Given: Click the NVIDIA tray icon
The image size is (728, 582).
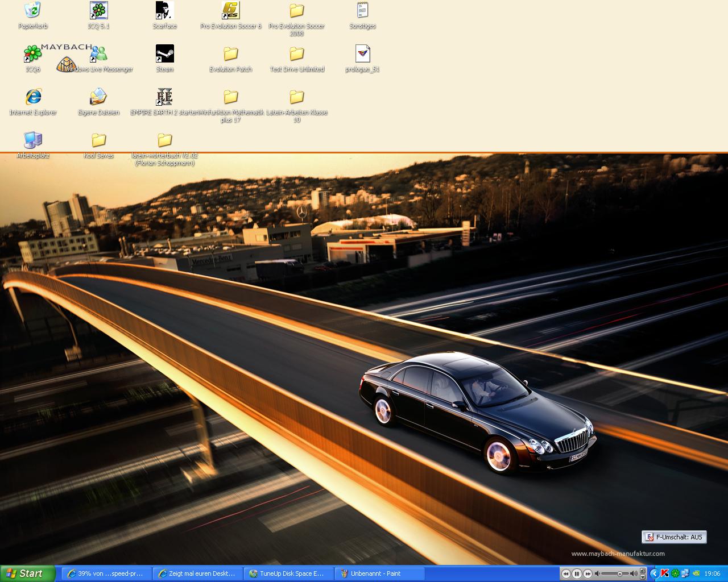Looking at the screenshot, I should click(x=696, y=573).
